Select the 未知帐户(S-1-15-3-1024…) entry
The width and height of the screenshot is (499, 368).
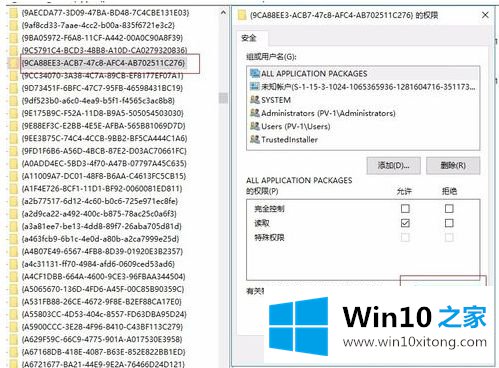363,87
